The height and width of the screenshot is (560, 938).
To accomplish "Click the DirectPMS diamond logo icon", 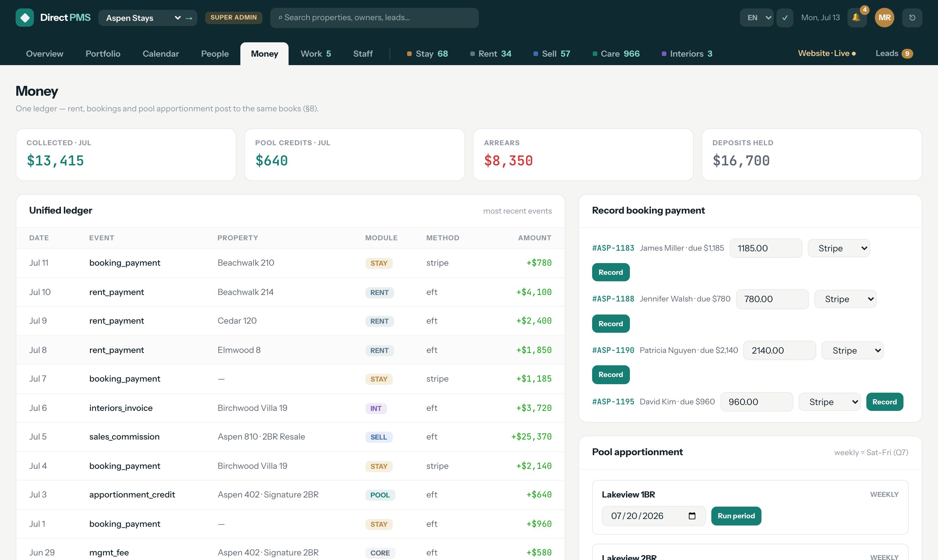I will click(24, 17).
